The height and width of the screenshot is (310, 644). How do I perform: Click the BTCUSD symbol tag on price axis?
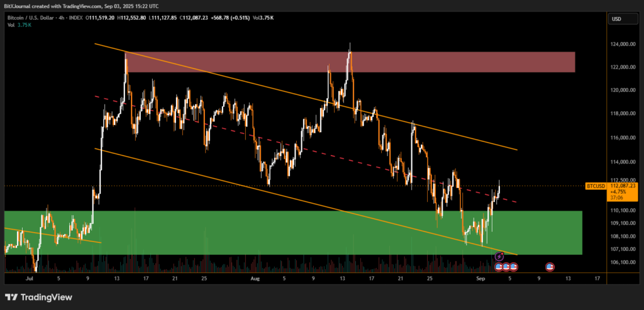pyautogui.click(x=596, y=186)
